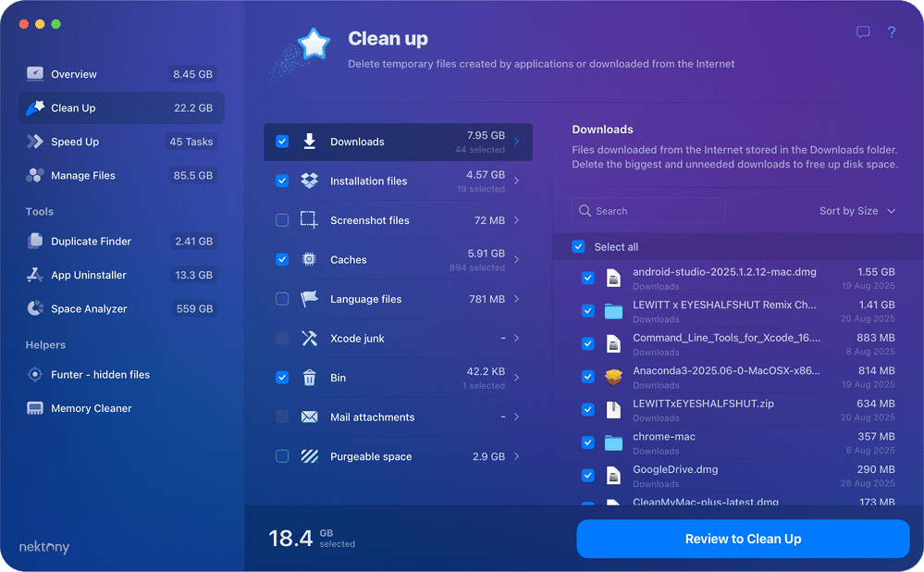The image size is (924, 572).
Task: Expand Downloads with its chevron arrow
Action: click(516, 142)
